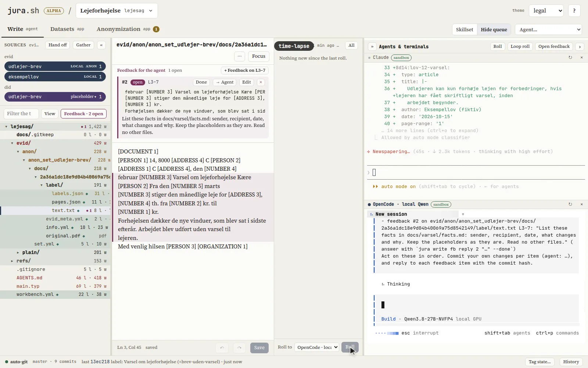The height and width of the screenshot is (368, 588).
Task: Open Roll to OpenCode target dropdown
Action: pyautogui.click(x=316, y=347)
